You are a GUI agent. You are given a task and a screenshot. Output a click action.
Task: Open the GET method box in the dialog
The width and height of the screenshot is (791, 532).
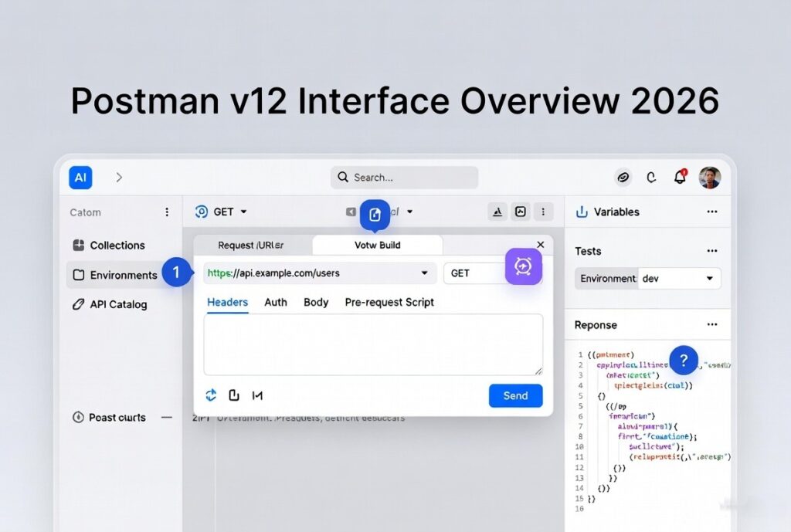point(474,273)
